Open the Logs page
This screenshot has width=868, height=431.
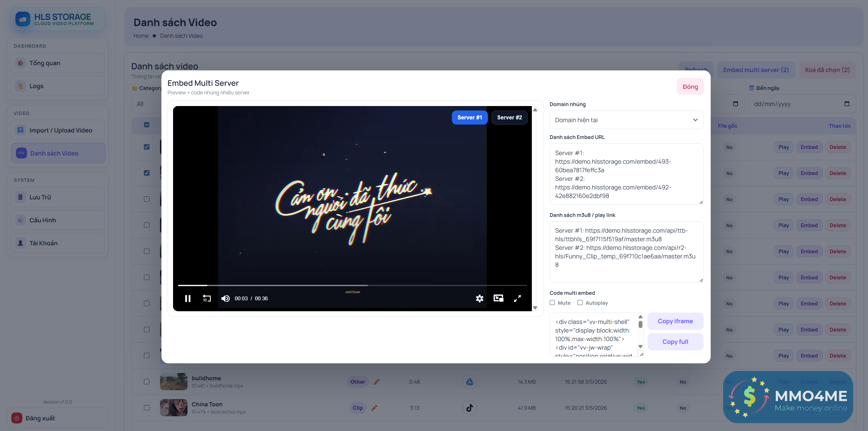58,86
